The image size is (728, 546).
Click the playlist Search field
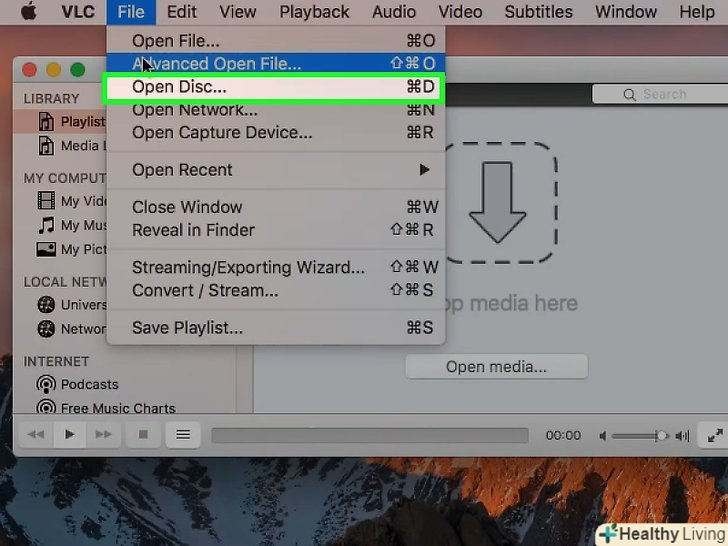pos(661,94)
